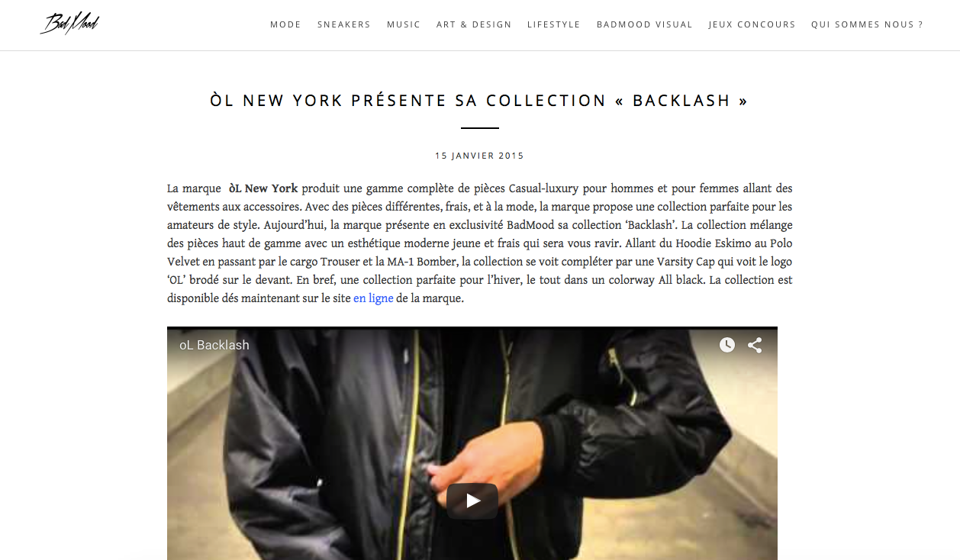
Task: Select ART & DESIGN in navigation
Action: pos(474,24)
